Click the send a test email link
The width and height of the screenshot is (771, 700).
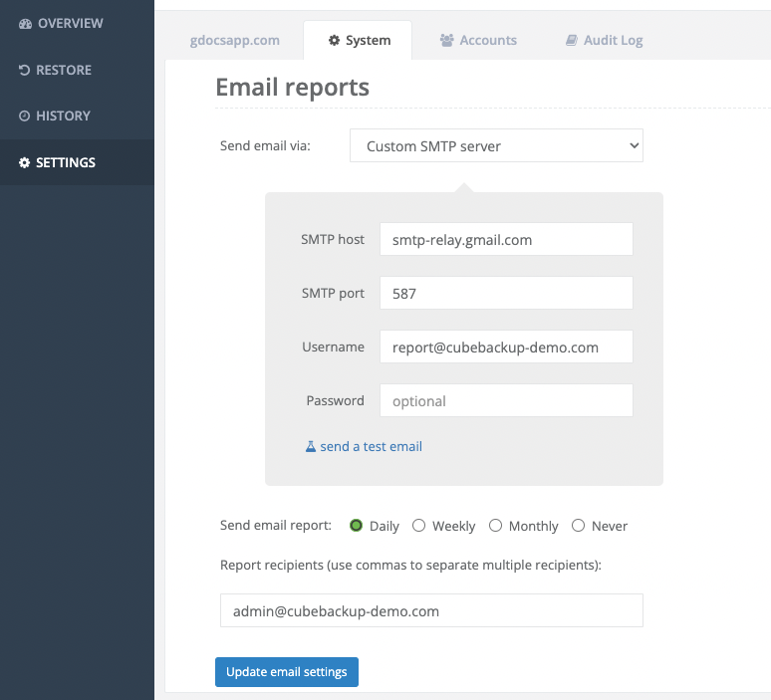tap(371, 447)
